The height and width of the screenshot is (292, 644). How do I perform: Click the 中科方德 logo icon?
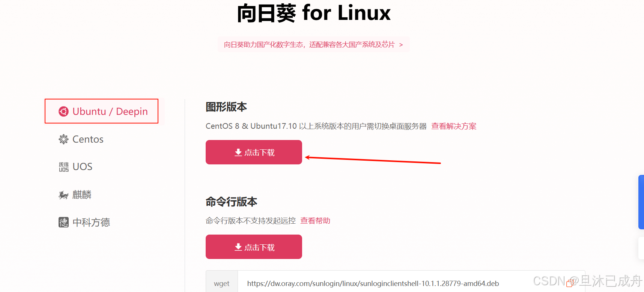63,222
